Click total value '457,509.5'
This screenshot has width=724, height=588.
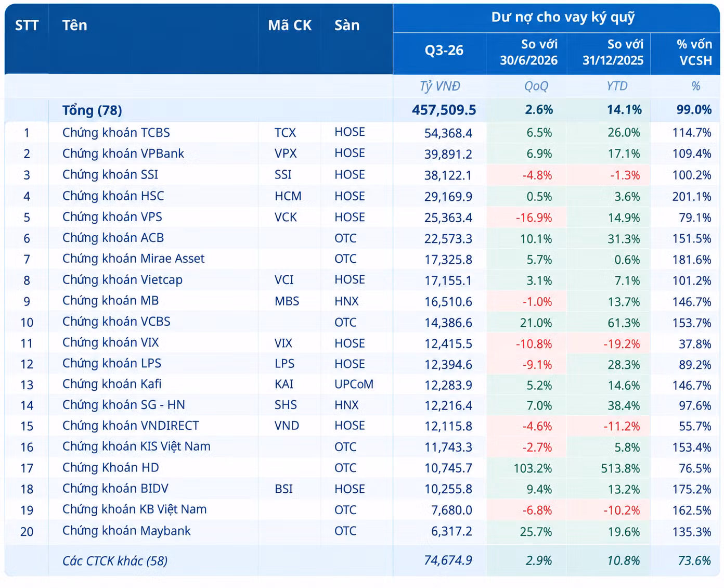pos(444,110)
